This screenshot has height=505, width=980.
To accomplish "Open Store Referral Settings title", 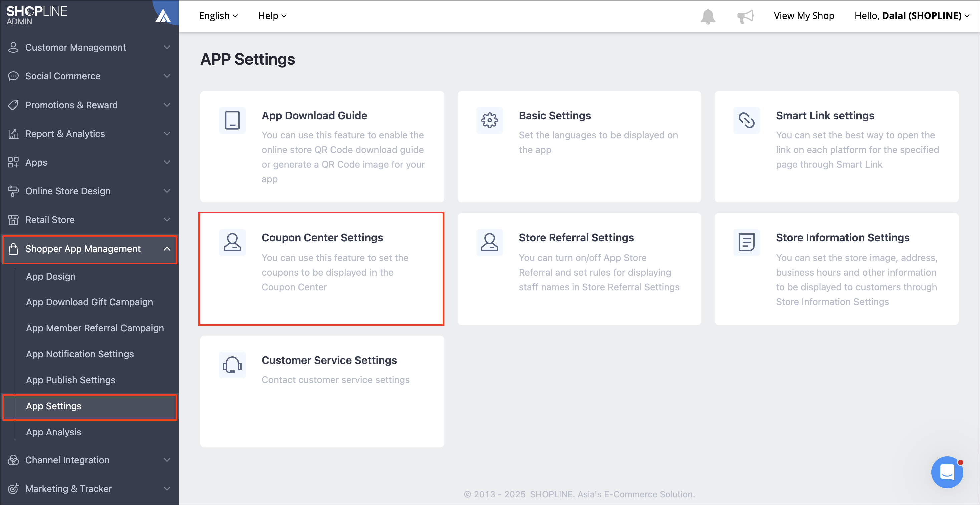I will [x=576, y=237].
